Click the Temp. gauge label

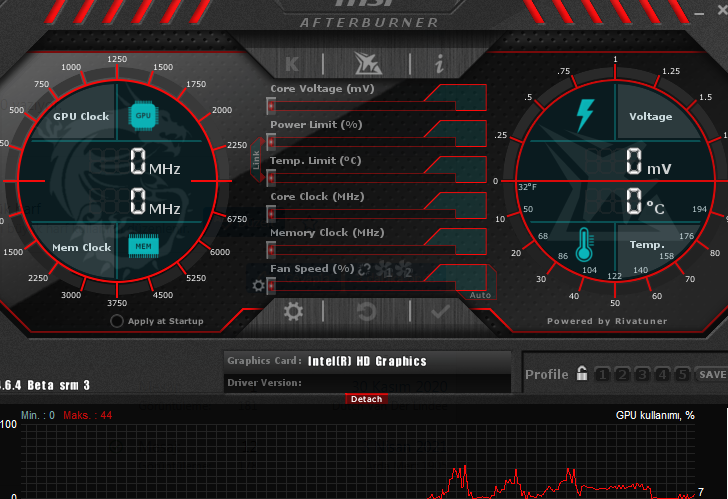[x=647, y=245]
